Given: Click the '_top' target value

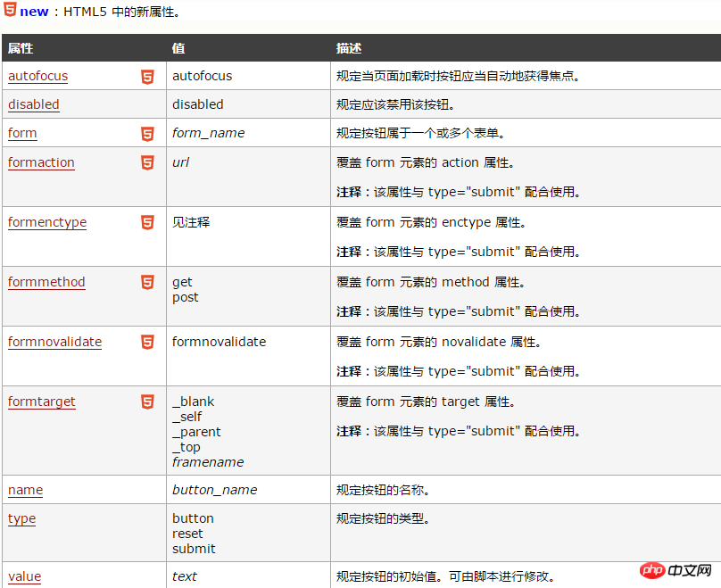Looking at the screenshot, I should click(x=186, y=447).
